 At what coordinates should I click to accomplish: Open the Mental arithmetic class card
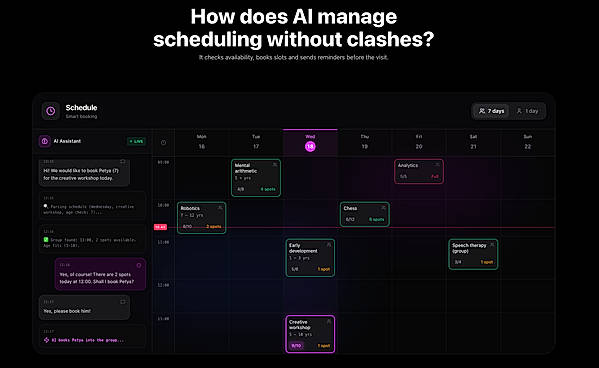tap(256, 178)
